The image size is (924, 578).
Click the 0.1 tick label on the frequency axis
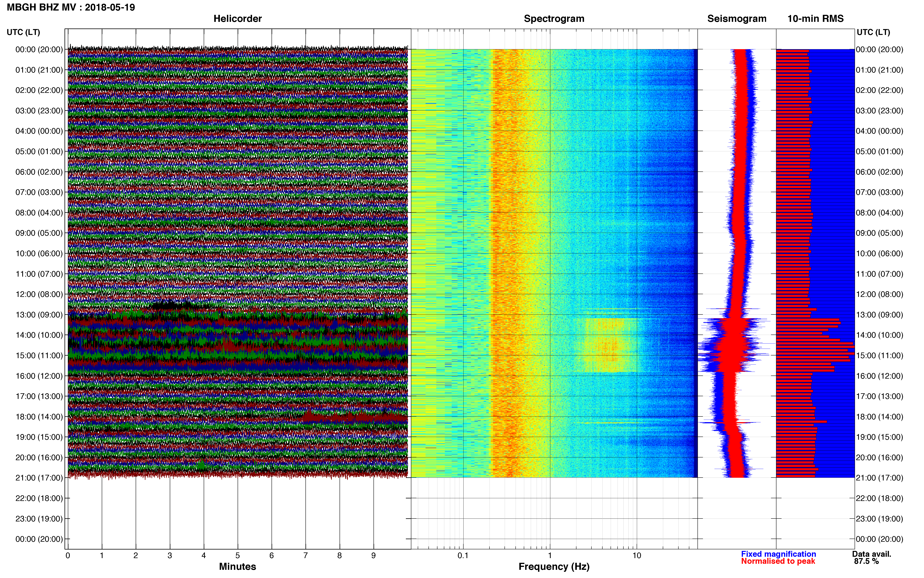click(463, 555)
